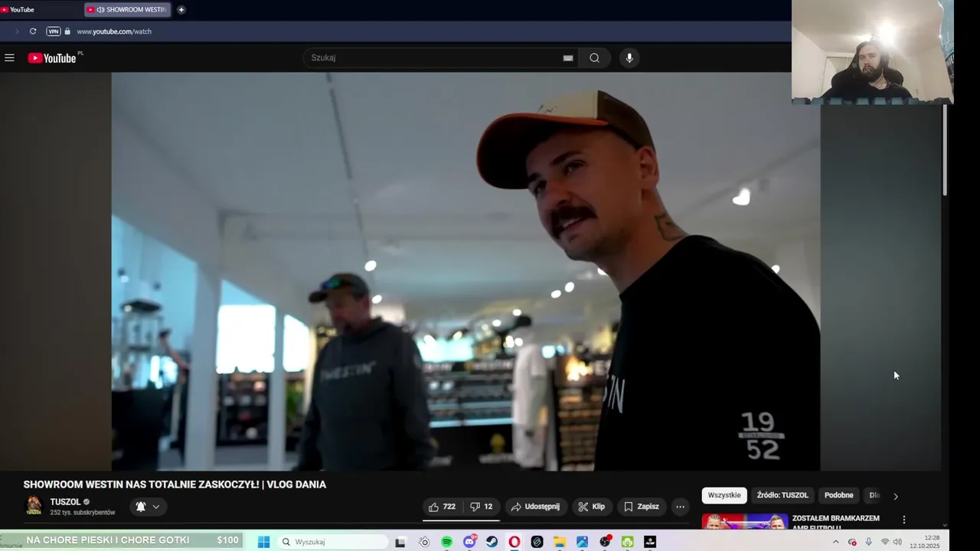This screenshot has height=551, width=980.
Task: Toggle the browser VPN badge
Action: point(53,31)
